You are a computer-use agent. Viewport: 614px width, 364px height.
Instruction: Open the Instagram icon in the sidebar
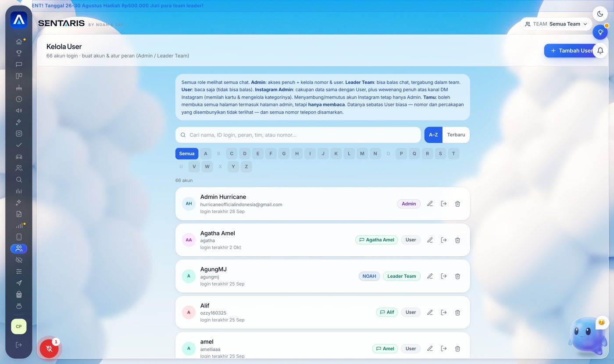[19, 134]
